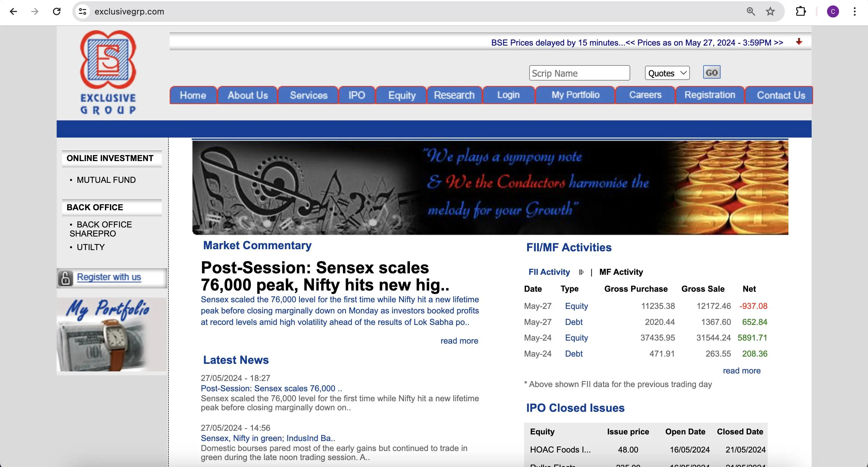Click the symphony banner image

[490, 187]
